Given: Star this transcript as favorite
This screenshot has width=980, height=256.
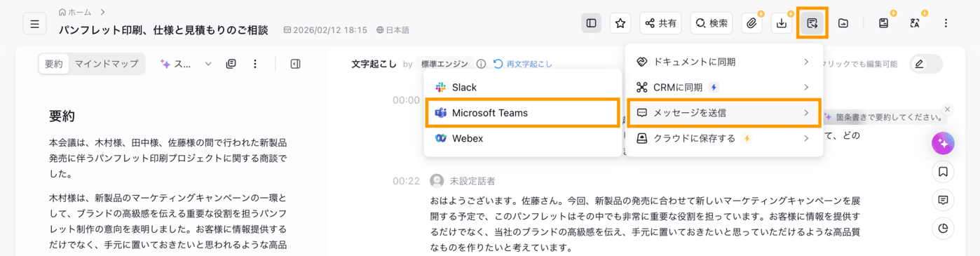Looking at the screenshot, I should point(620,23).
